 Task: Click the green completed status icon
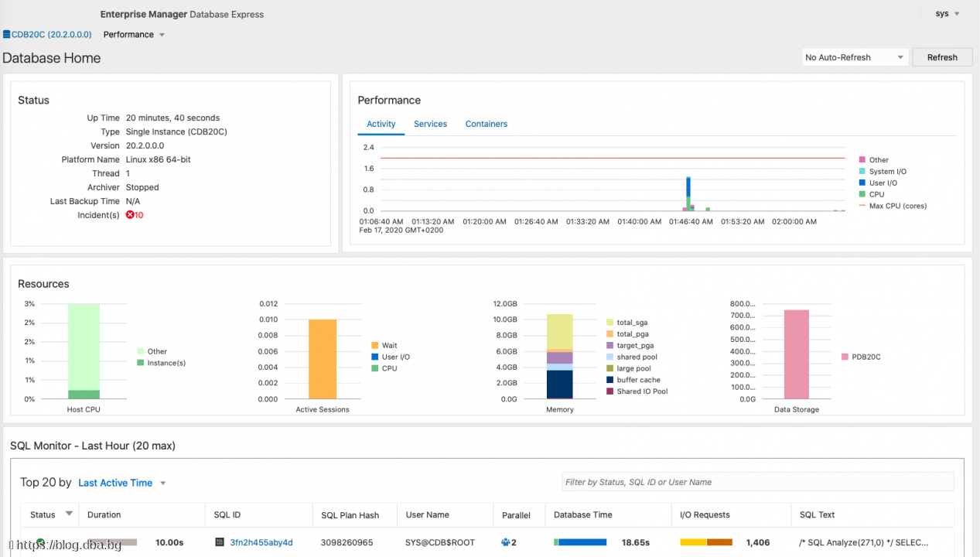[x=40, y=542]
